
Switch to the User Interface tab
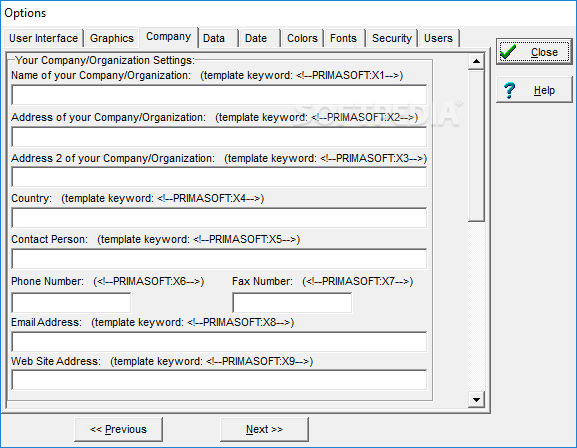[x=43, y=38]
